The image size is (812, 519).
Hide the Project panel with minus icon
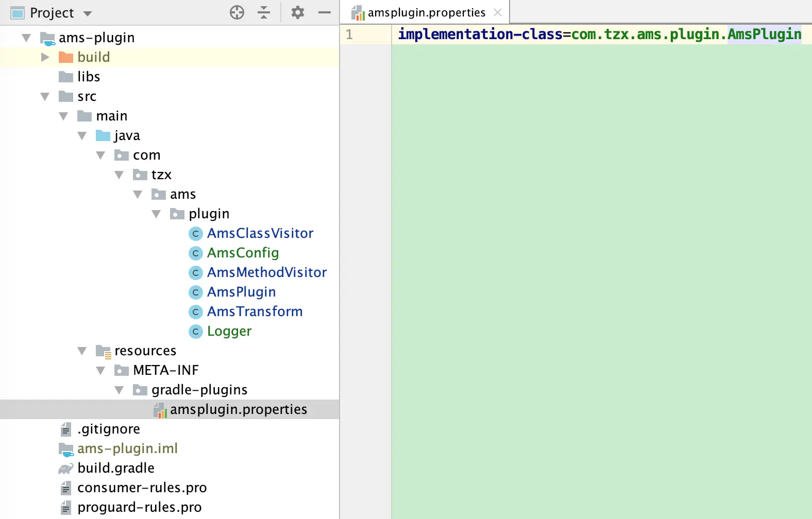[325, 12]
